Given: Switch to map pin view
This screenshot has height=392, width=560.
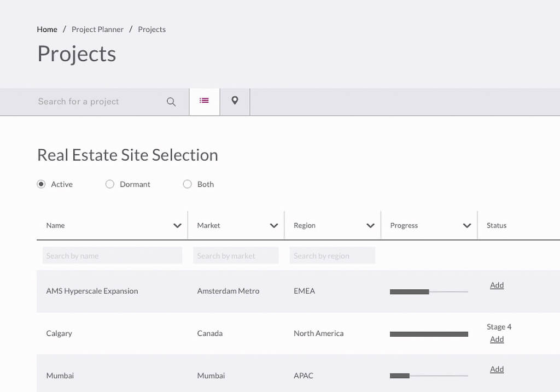Looking at the screenshot, I should tap(235, 101).
